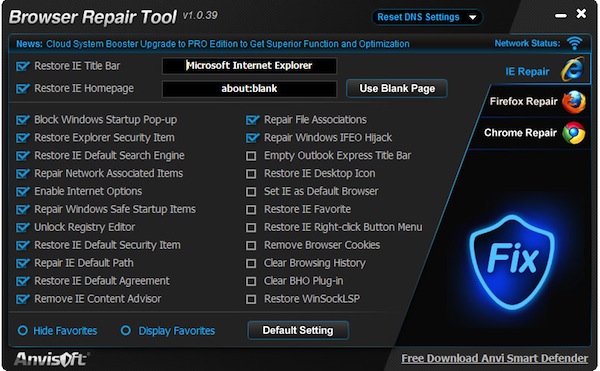600x371 pixels.
Task: Click the Internet Explorer logo icon
Action: [x=573, y=69]
